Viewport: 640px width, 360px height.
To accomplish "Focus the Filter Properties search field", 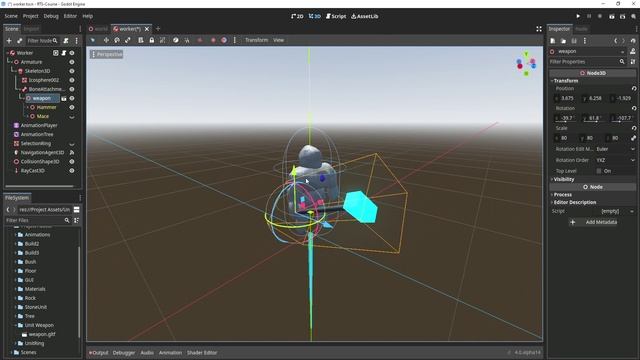I will pyautogui.click(x=587, y=62).
